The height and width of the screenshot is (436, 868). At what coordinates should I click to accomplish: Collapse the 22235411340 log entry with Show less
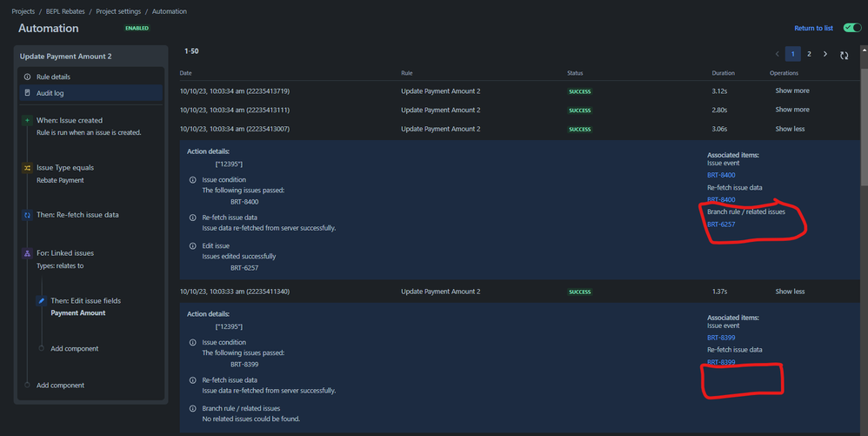pyautogui.click(x=790, y=292)
